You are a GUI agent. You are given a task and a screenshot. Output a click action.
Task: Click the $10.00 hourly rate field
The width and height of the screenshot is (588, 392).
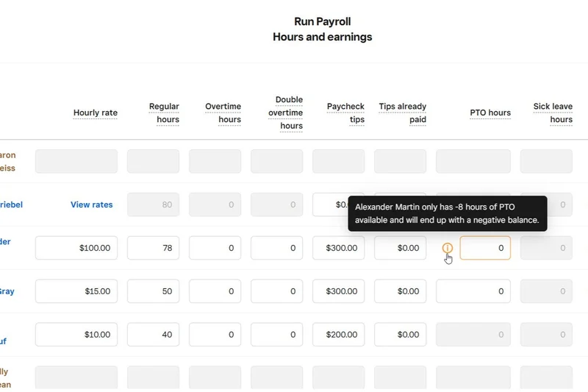click(76, 335)
